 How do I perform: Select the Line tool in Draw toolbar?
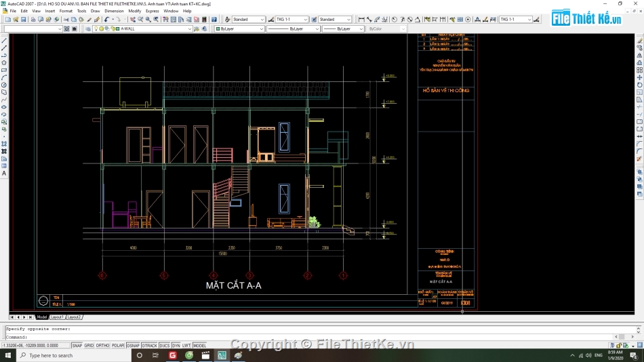point(4,41)
